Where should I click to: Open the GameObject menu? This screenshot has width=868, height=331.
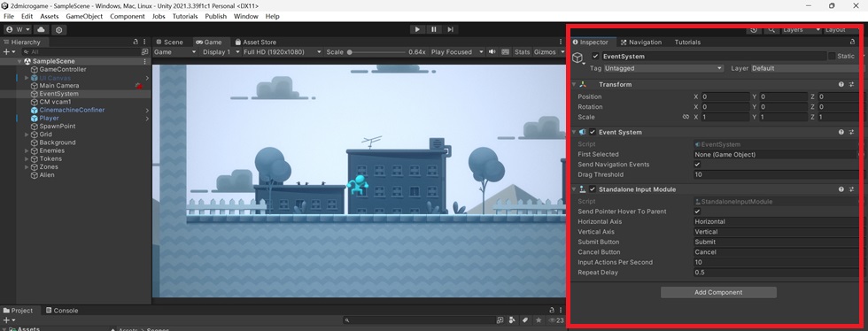click(84, 16)
